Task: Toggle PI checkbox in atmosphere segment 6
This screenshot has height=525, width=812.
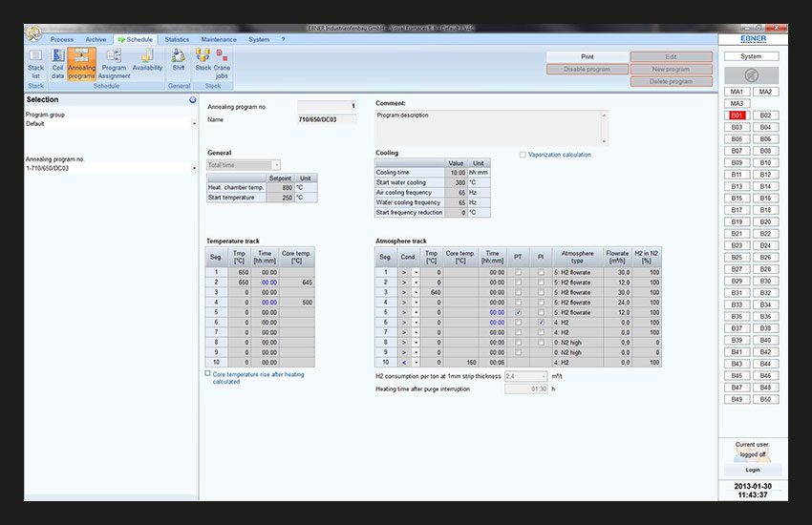Action: [541, 323]
